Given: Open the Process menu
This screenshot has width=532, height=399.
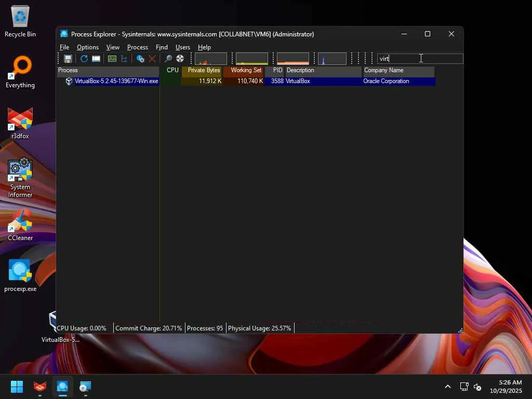Looking at the screenshot, I should (137, 47).
